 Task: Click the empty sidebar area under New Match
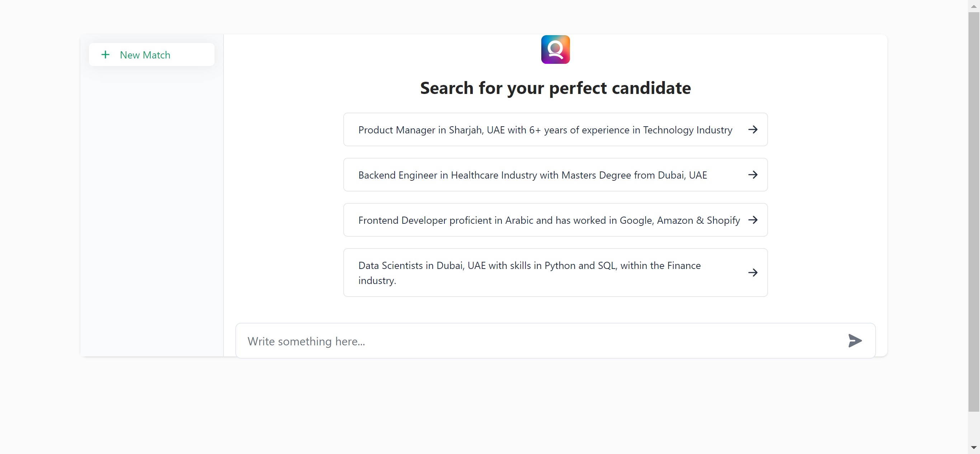point(151,209)
